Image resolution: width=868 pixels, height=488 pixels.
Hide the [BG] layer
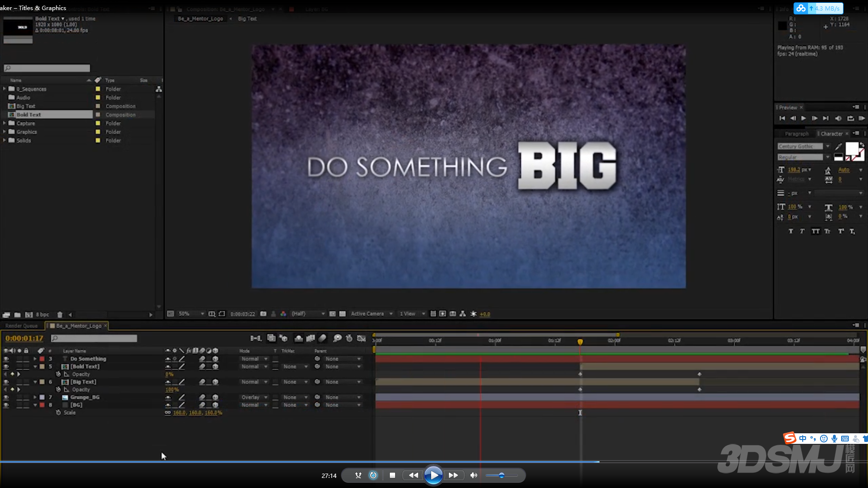tap(6, 405)
